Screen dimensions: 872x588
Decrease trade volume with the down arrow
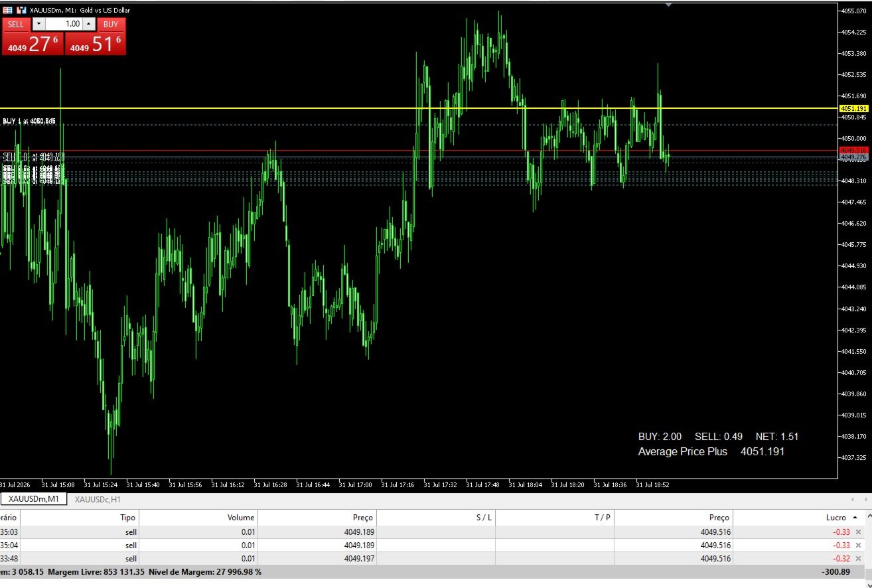point(38,24)
